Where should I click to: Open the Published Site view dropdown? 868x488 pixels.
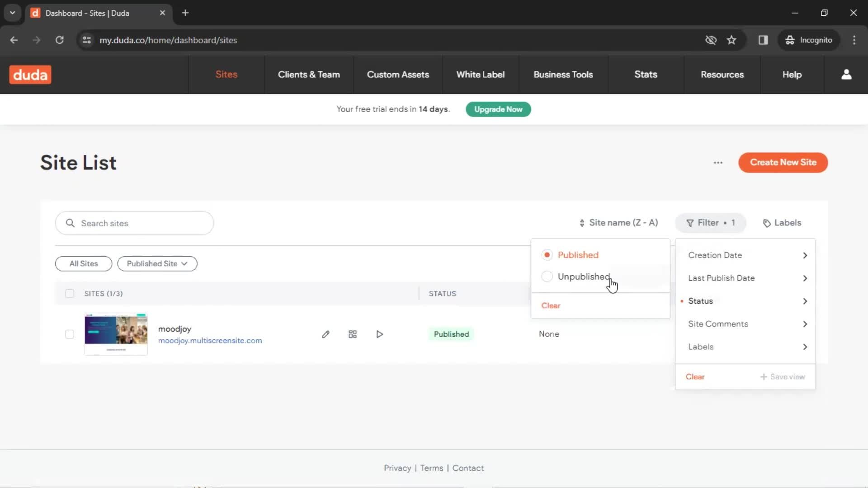(x=157, y=263)
